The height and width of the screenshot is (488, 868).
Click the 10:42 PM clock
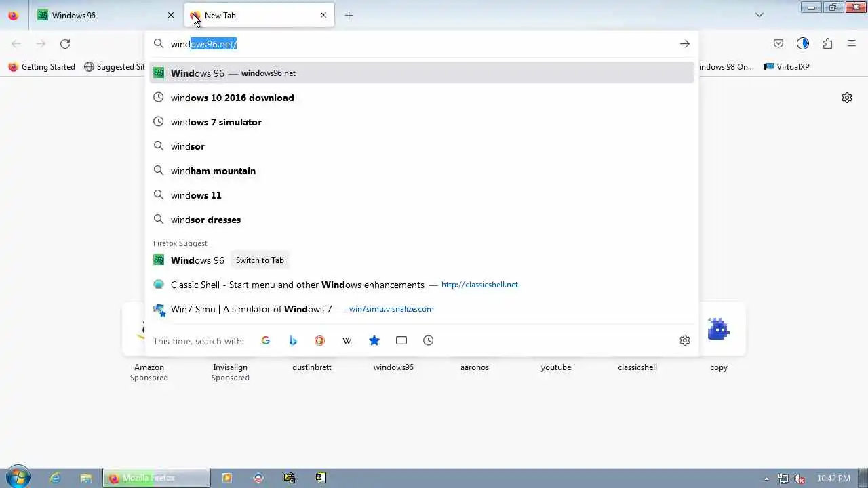pyautogui.click(x=833, y=479)
